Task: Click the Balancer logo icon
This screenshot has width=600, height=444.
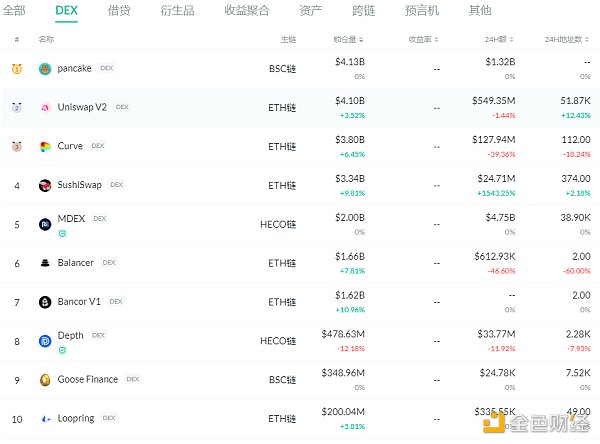Action: pos(45,263)
